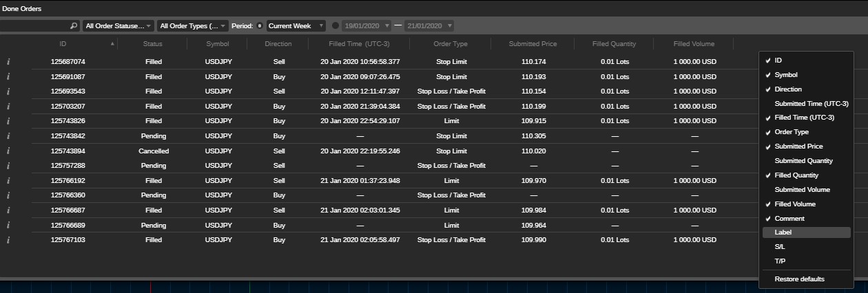Click Cancelled status of order 125743894
Image resolution: width=868 pixels, height=293 pixels.
pos(153,151)
